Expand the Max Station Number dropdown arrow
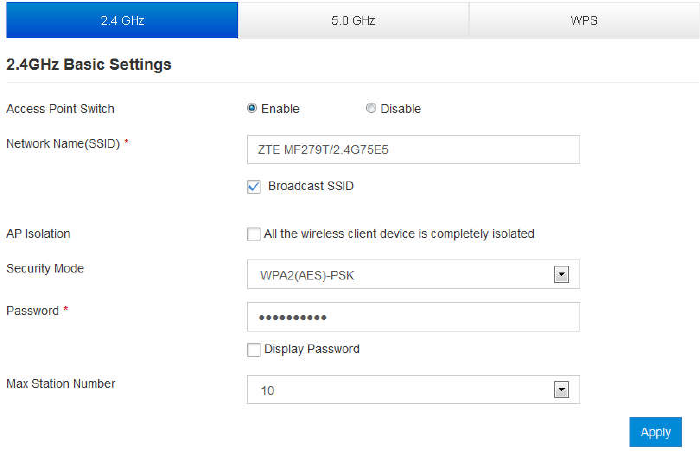The height and width of the screenshot is (455, 700). point(561,390)
